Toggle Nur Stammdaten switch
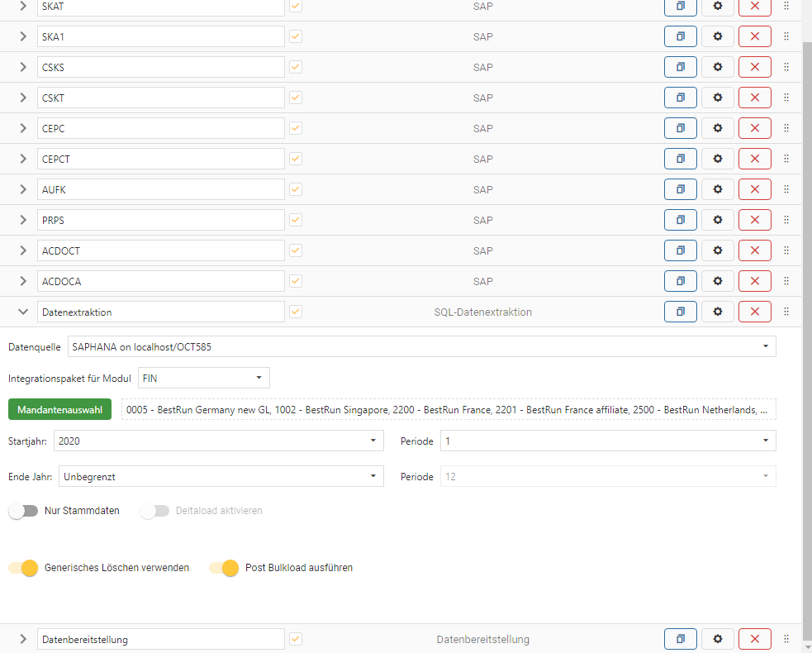This screenshot has height=653, width=812. coord(23,511)
